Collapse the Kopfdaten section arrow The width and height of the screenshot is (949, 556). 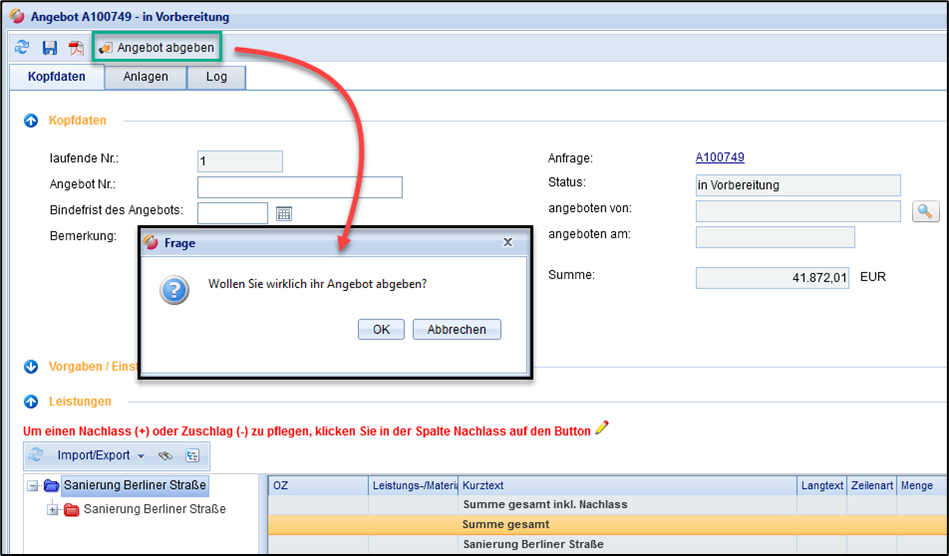pyautogui.click(x=30, y=120)
